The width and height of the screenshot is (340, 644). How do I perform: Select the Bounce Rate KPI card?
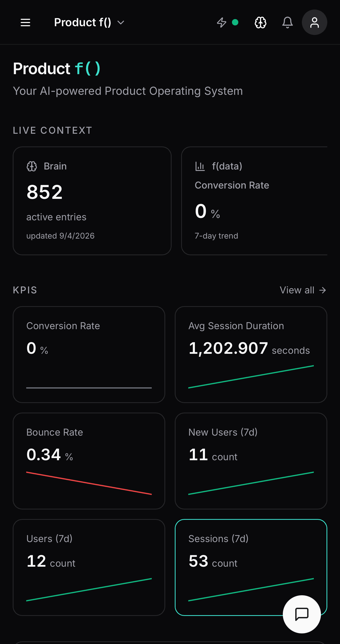pos(89,461)
